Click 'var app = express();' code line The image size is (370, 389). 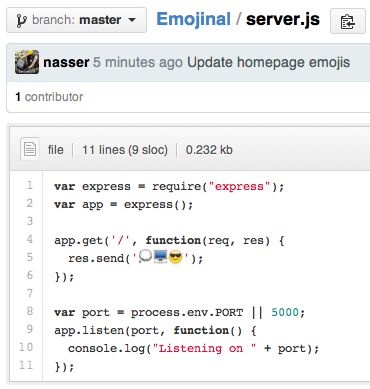point(124,204)
